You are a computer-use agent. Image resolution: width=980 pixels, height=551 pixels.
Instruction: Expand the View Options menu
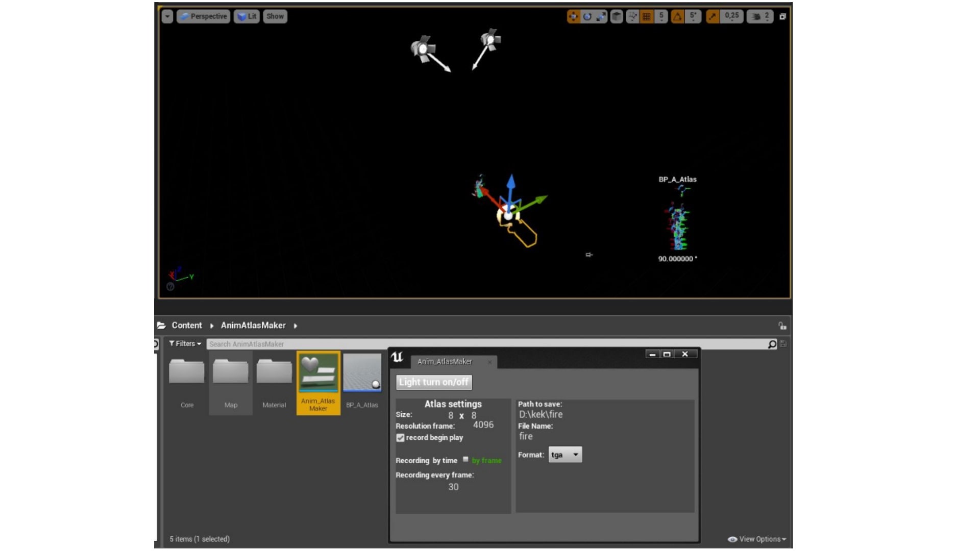pos(757,539)
